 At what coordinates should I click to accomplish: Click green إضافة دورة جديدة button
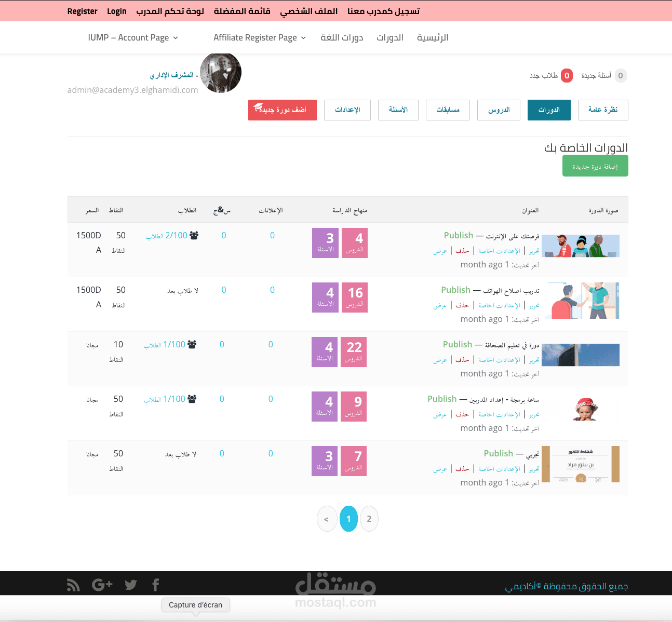595,166
